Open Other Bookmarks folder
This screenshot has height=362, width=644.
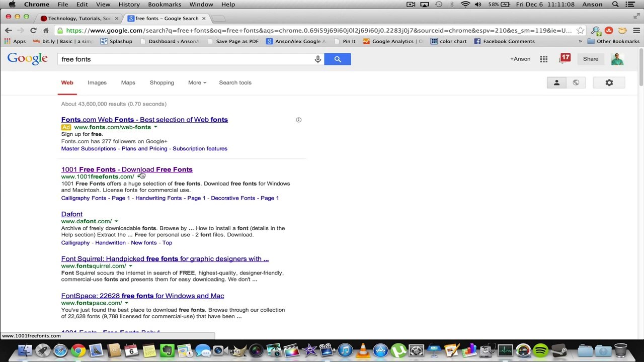tap(613, 41)
